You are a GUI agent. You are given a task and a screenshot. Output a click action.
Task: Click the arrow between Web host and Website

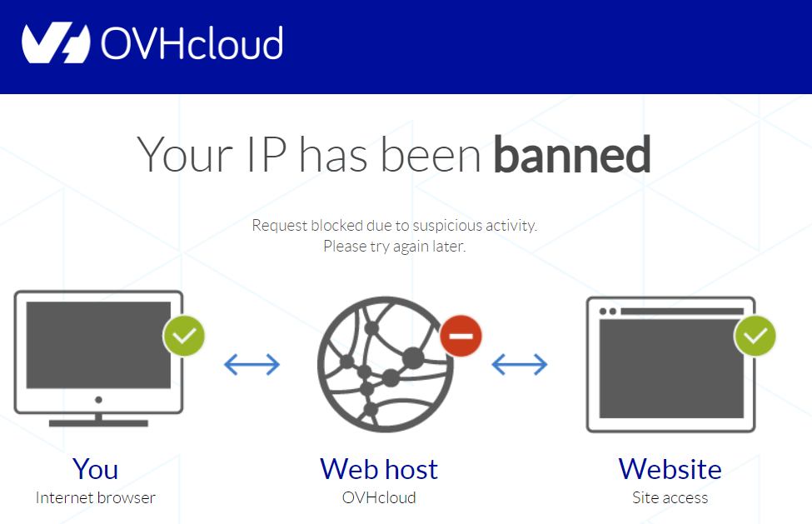click(520, 365)
